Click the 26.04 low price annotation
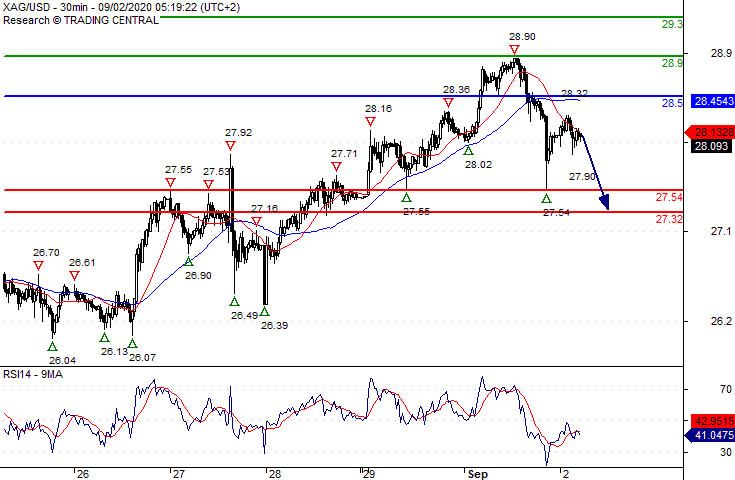 click(62, 360)
